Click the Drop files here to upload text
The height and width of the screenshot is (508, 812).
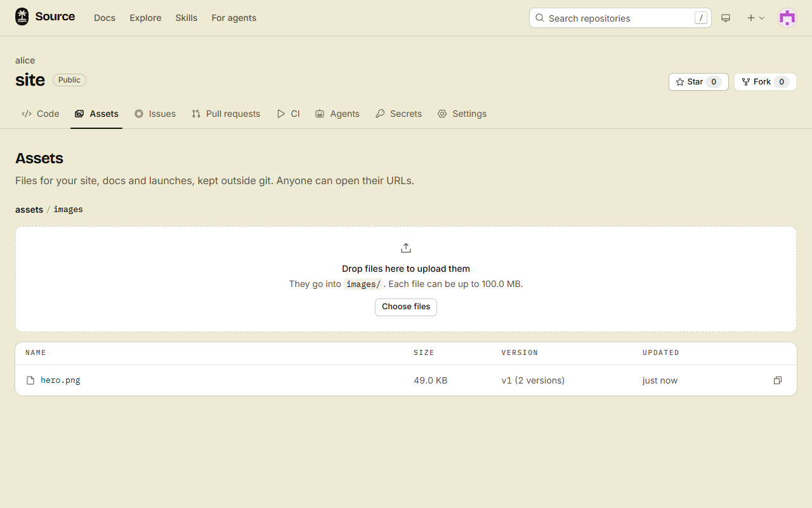[406, 269]
